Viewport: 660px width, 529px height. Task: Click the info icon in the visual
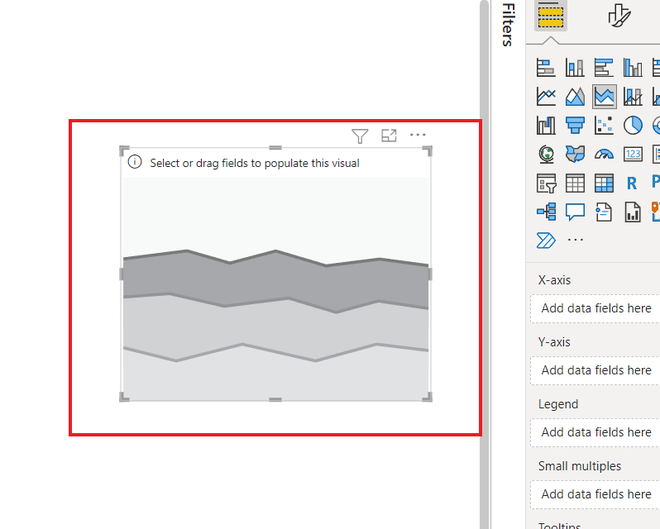(x=135, y=162)
